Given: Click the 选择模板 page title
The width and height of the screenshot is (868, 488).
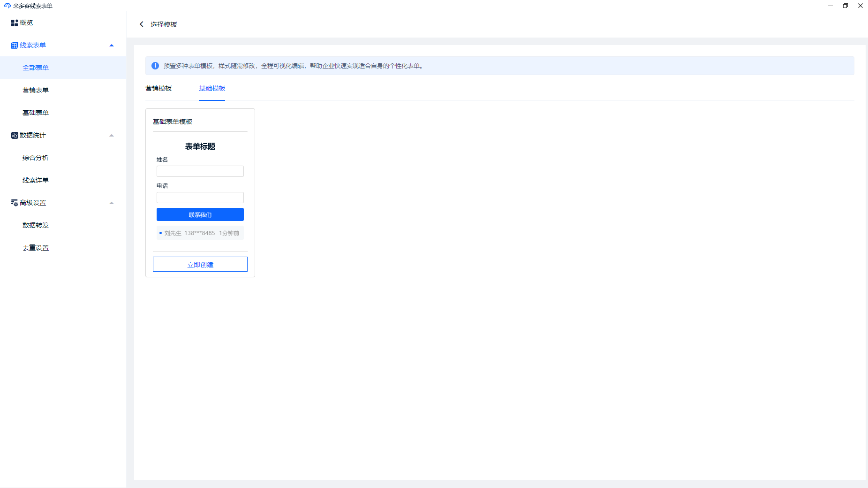Looking at the screenshot, I should tap(164, 24).
